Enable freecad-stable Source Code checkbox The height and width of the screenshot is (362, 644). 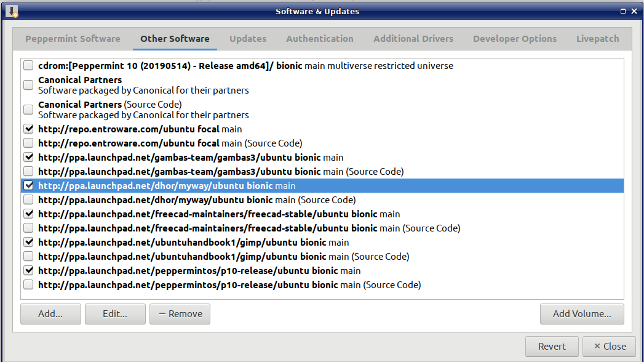[x=28, y=228]
